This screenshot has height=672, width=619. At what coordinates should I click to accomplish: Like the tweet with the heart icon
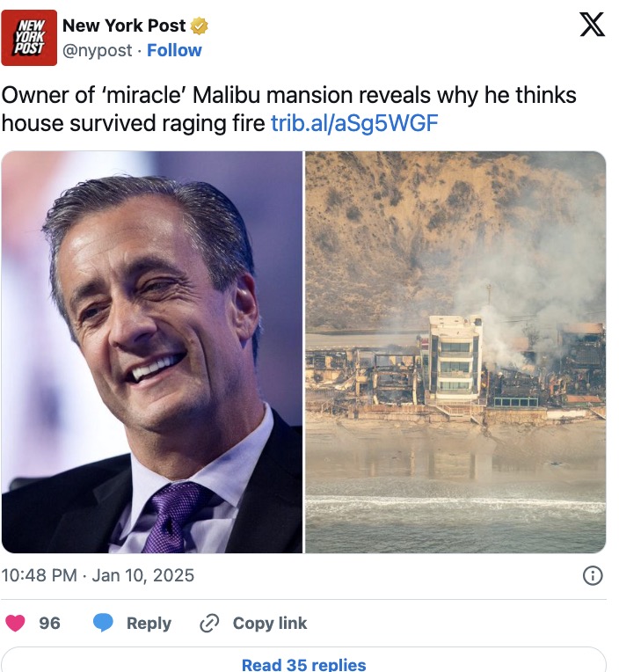15,623
